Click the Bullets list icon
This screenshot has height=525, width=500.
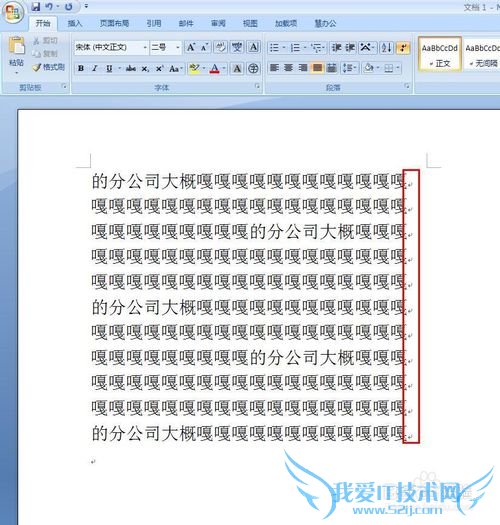coord(274,48)
